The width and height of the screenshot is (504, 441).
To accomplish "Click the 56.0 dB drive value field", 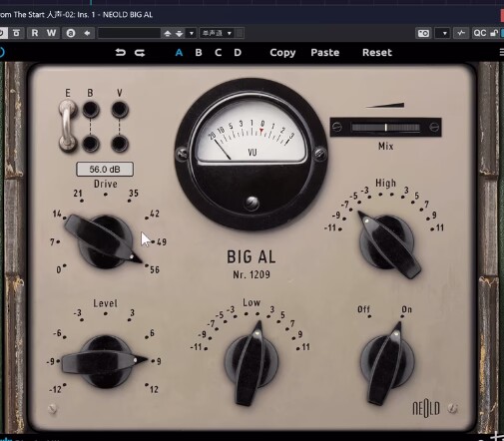I will tap(105, 170).
